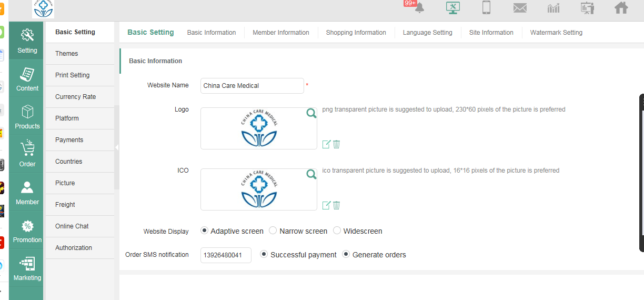644x300 pixels.
Task: Select the Adaptive screen radio option
Action: (x=204, y=231)
